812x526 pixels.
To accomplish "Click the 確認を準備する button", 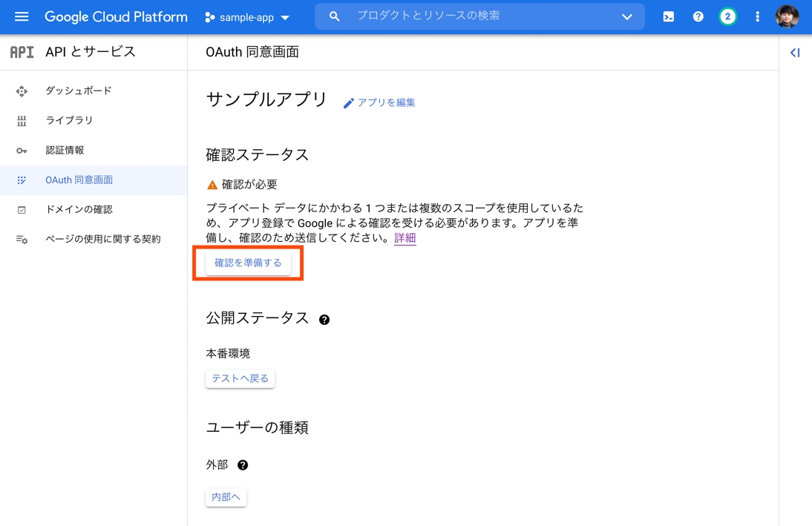I will [248, 263].
